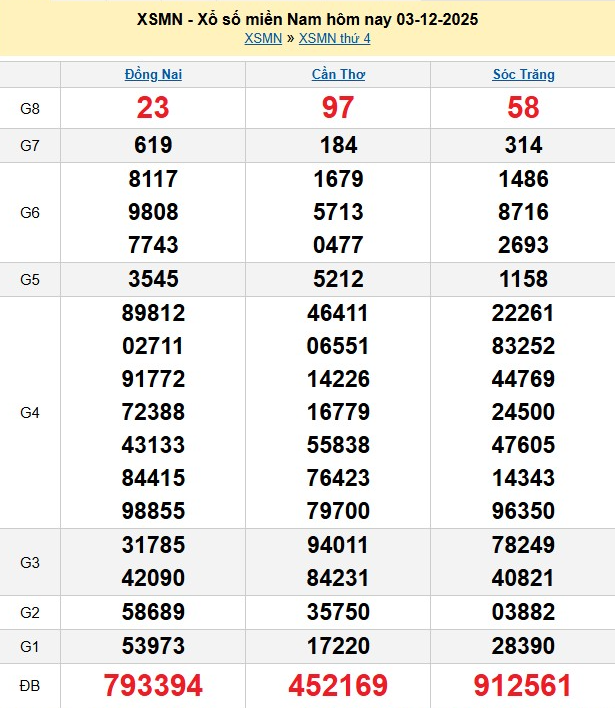Click the page title dated 03-12-2025
The width and height of the screenshot is (615, 708).
coord(307,20)
